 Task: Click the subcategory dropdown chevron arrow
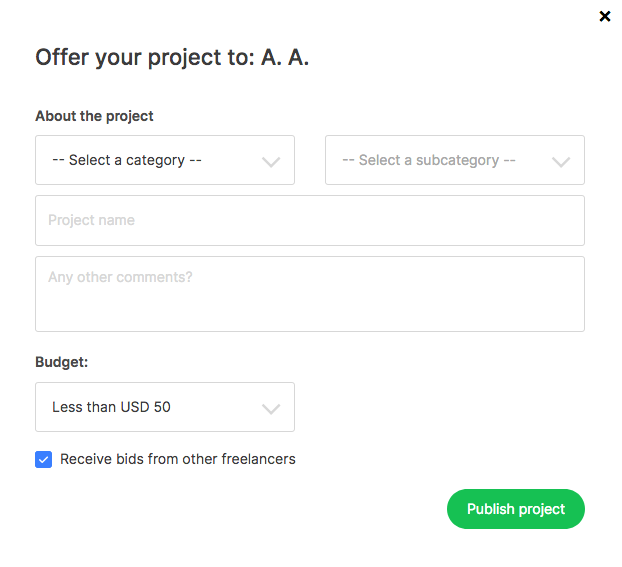pos(561,162)
